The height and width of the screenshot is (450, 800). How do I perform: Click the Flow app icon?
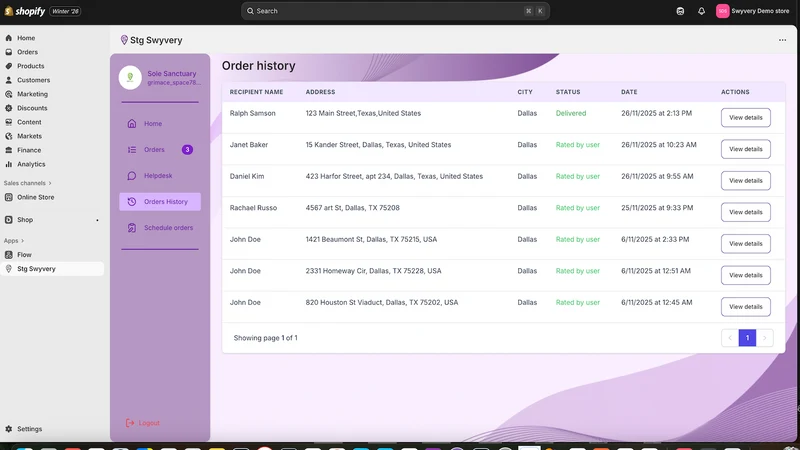[9, 255]
